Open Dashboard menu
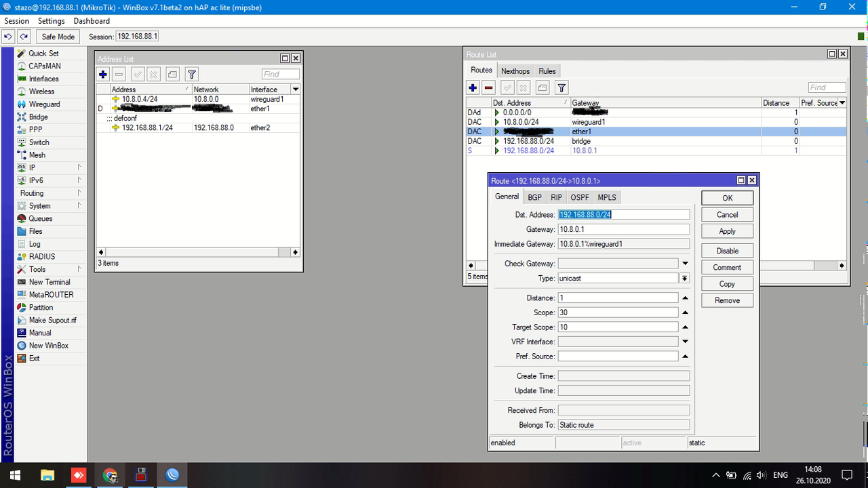This screenshot has height=488, width=868. [92, 21]
